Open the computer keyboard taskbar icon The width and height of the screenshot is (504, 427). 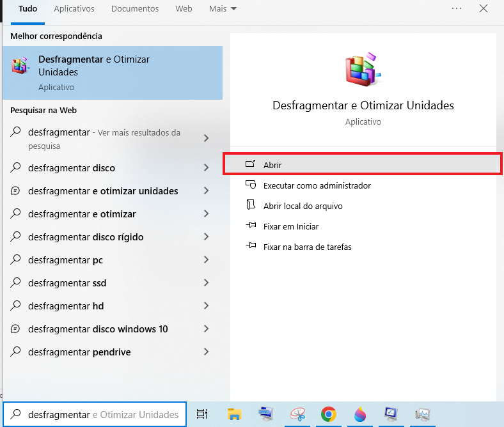pyautogui.click(x=266, y=414)
